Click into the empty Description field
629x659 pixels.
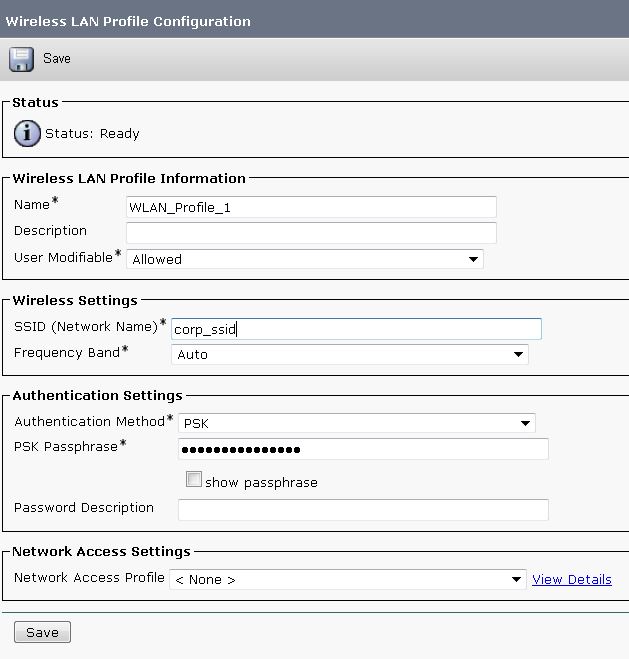pyautogui.click(x=311, y=232)
